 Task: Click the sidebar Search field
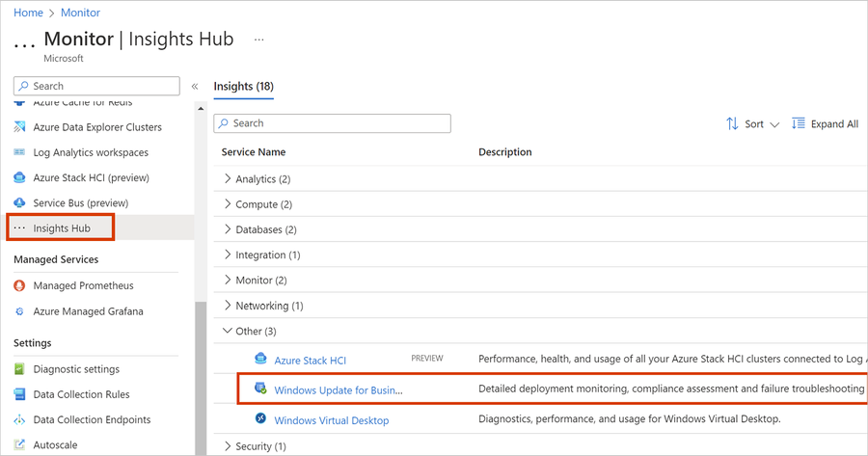point(96,86)
